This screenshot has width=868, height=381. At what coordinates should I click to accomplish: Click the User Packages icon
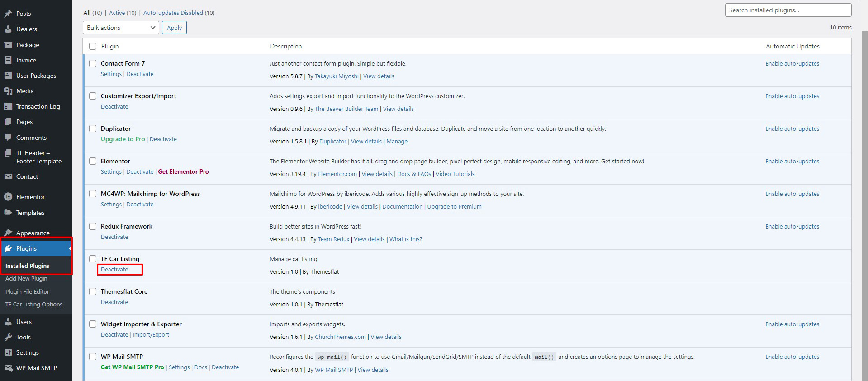8,76
